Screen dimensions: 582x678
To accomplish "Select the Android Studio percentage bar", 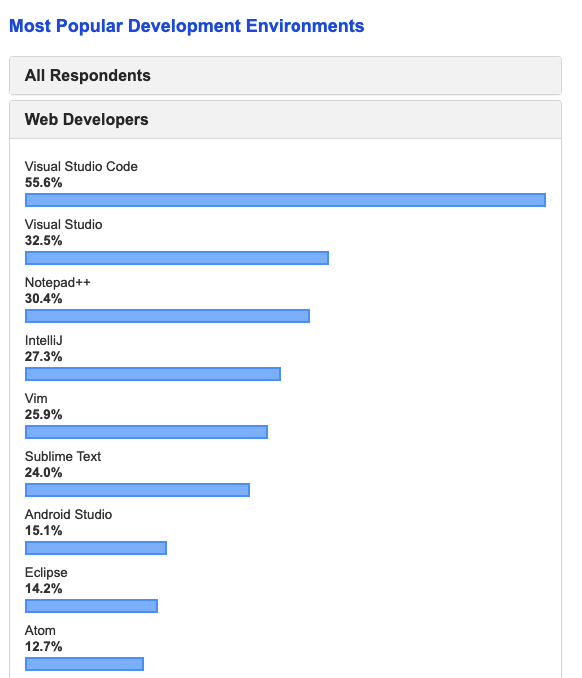I will click(96, 548).
